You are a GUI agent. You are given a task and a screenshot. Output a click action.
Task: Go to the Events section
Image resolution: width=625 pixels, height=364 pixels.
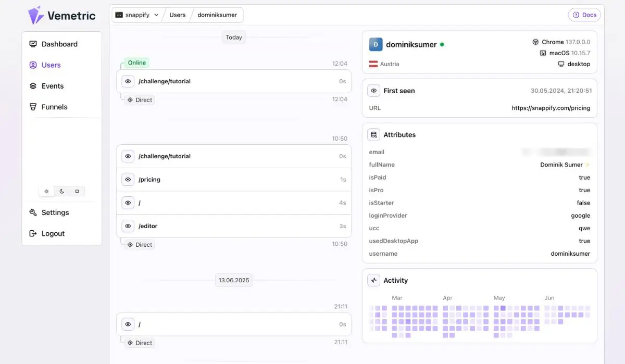click(x=52, y=86)
